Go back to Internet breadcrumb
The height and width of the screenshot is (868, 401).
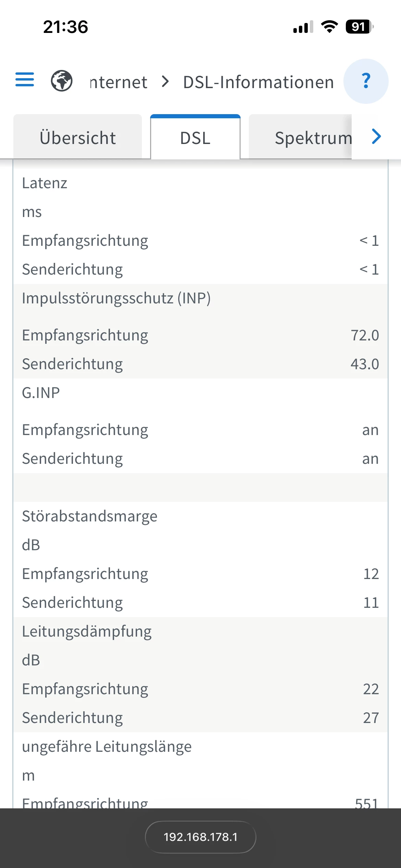click(x=119, y=82)
